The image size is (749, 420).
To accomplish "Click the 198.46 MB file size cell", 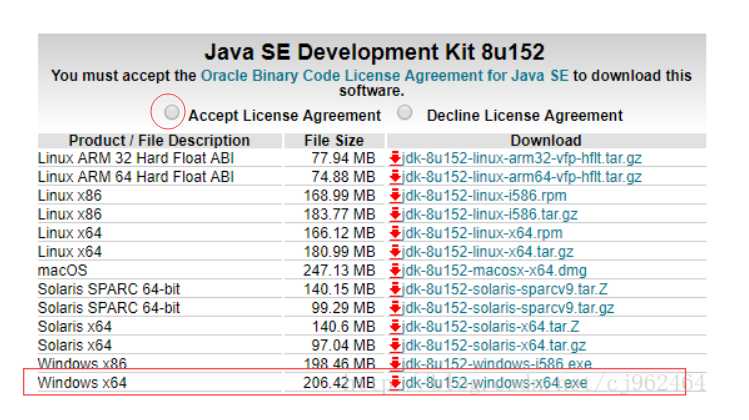I will 340,364.
